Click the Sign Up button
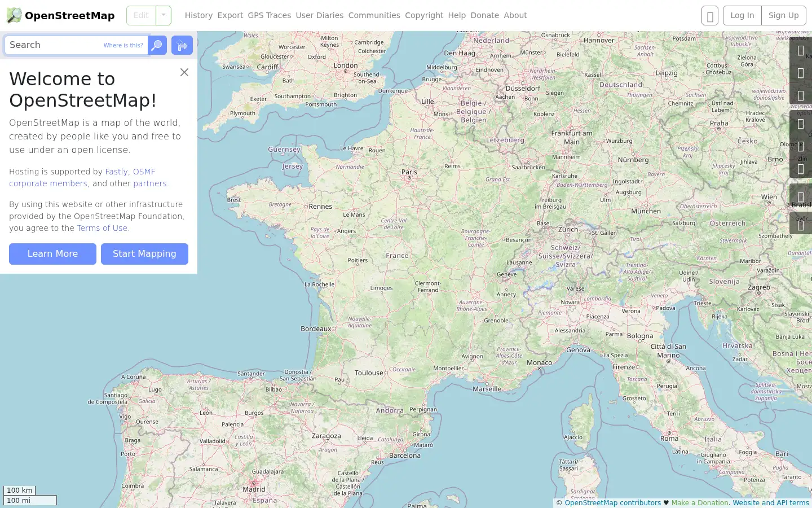This screenshot has width=812, height=508. click(x=784, y=15)
